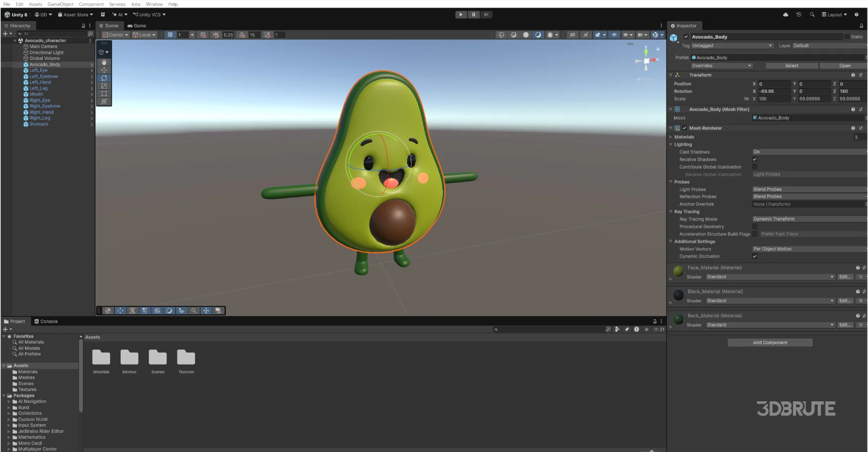
Task: Click the Add Component button
Action: [x=770, y=343]
